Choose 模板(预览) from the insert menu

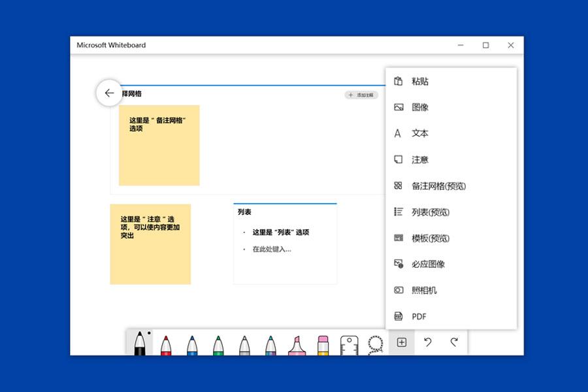[451, 238]
